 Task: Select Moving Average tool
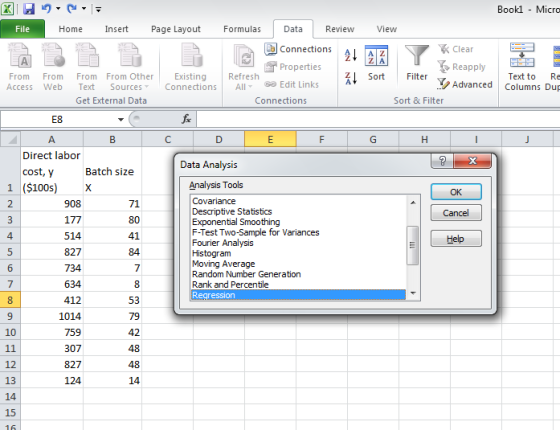298,264
